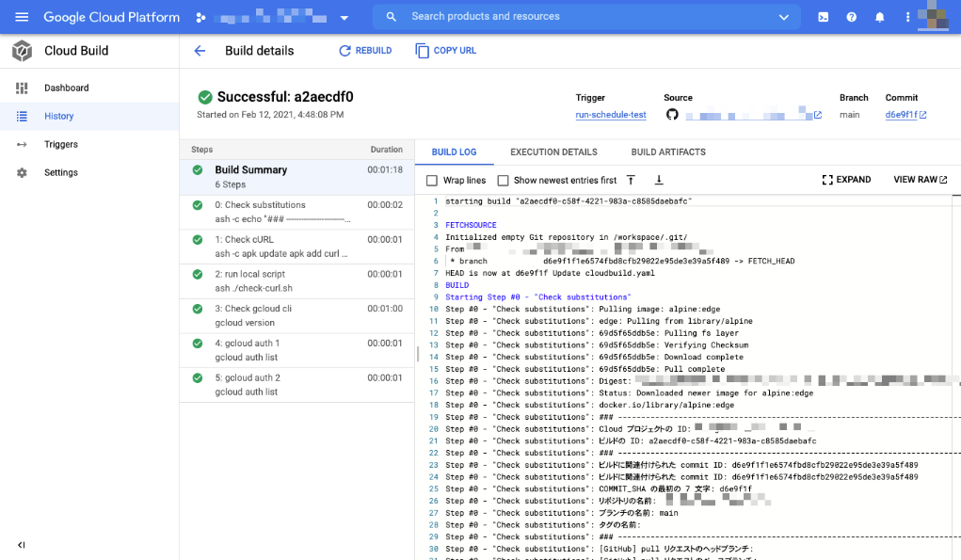Open the Dashboard sidebar item
This screenshot has width=961, height=560.
89,88
